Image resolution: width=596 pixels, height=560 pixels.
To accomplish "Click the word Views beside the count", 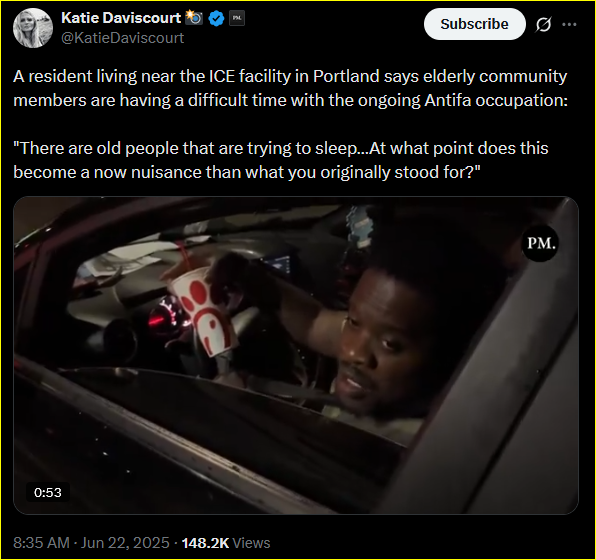I will pos(251,543).
